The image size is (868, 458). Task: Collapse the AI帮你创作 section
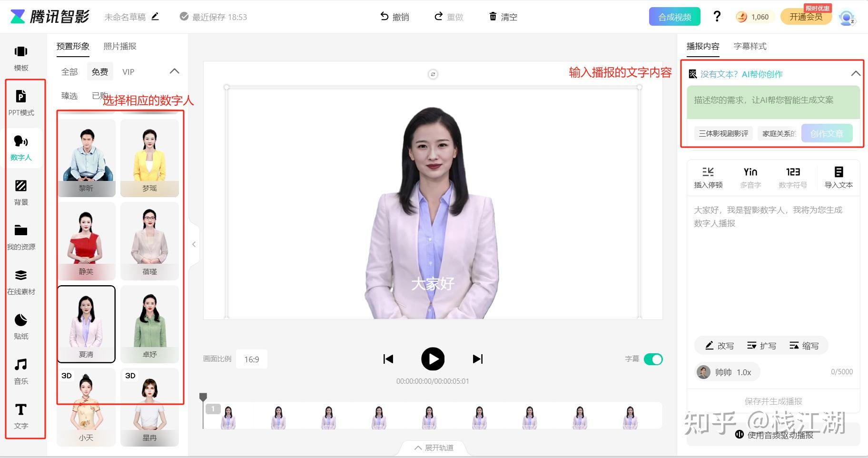pos(855,74)
